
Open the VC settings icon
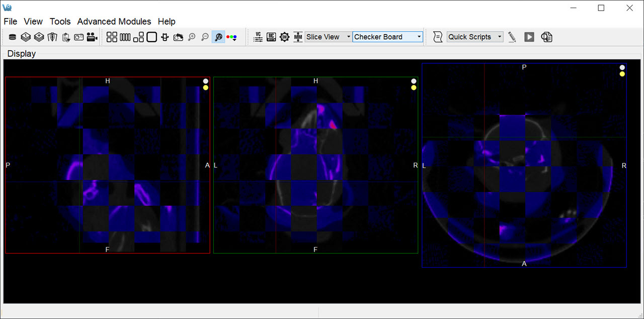point(258,37)
